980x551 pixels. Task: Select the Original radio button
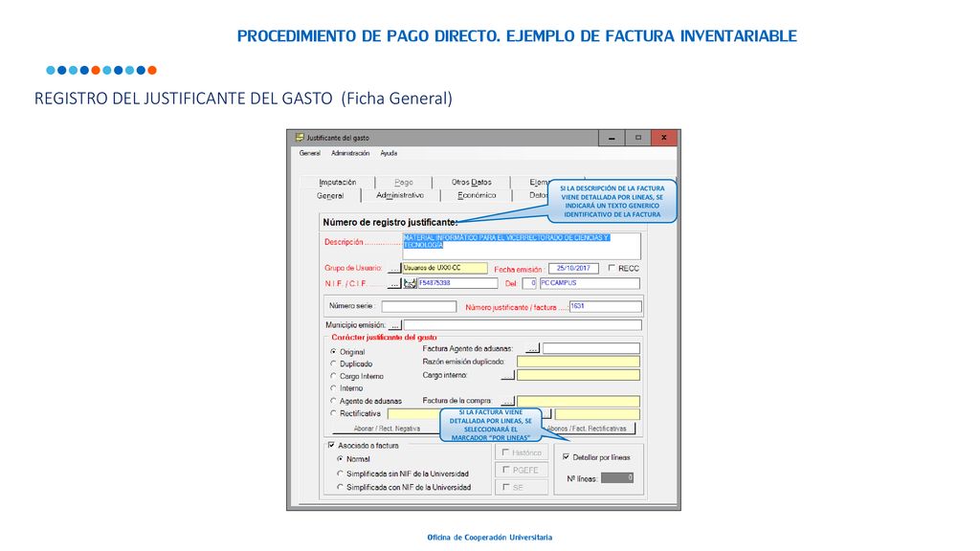tap(333, 352)
